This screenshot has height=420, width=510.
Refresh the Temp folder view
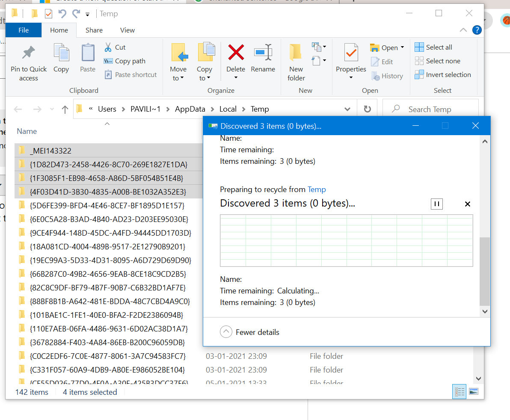tap(367, 109)
